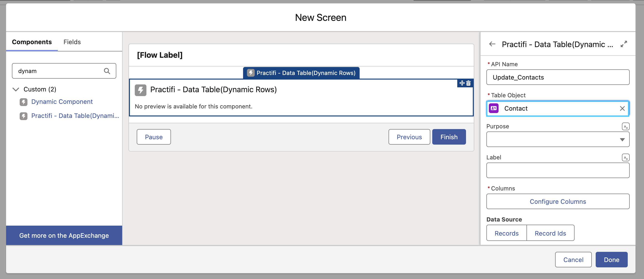Edit the API Name field Update_Contacts
The width and height of the screenshot is (644, 279).
(558, 77)
